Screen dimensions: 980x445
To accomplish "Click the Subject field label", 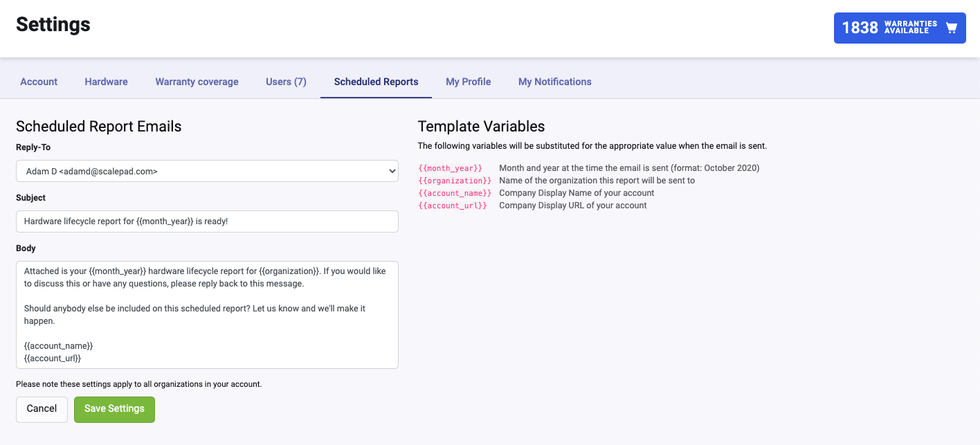I will click(x=30, y=198).
